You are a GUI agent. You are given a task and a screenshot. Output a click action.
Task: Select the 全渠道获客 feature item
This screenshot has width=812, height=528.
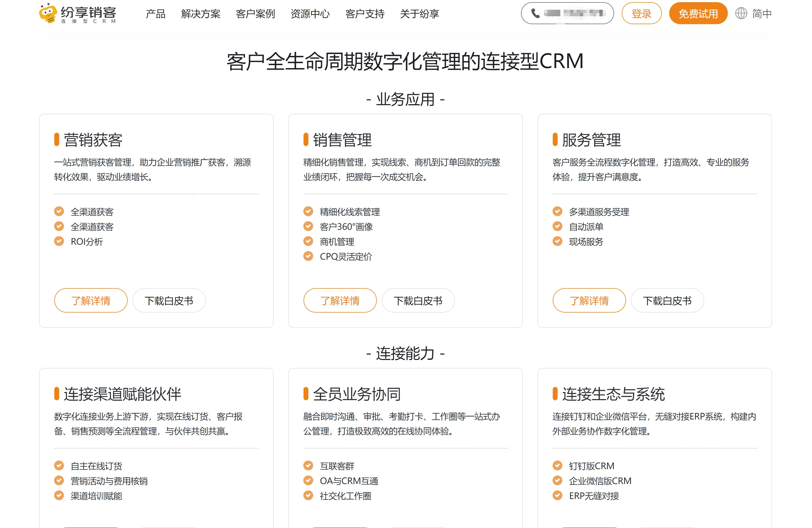tap(93, 211)
